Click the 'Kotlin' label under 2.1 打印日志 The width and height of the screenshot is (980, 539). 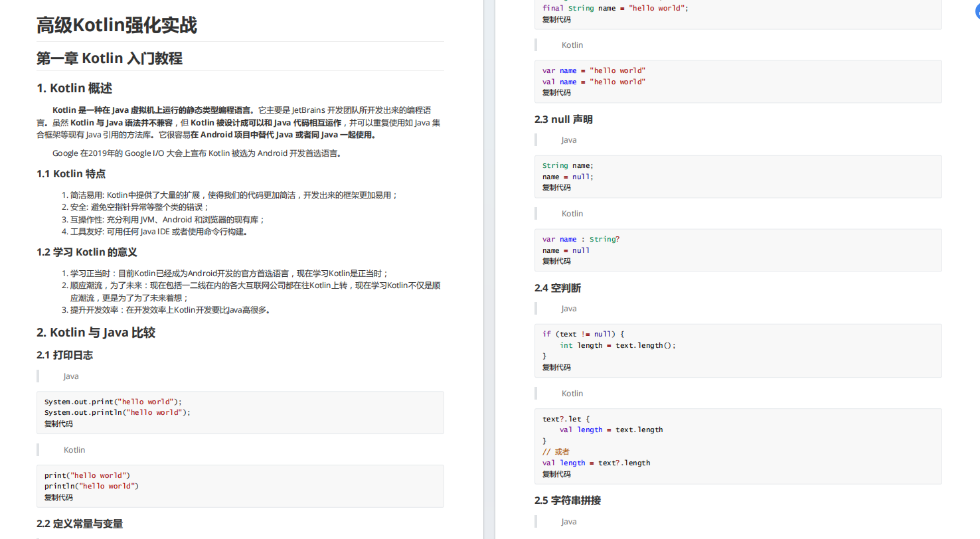click(74, 449)
